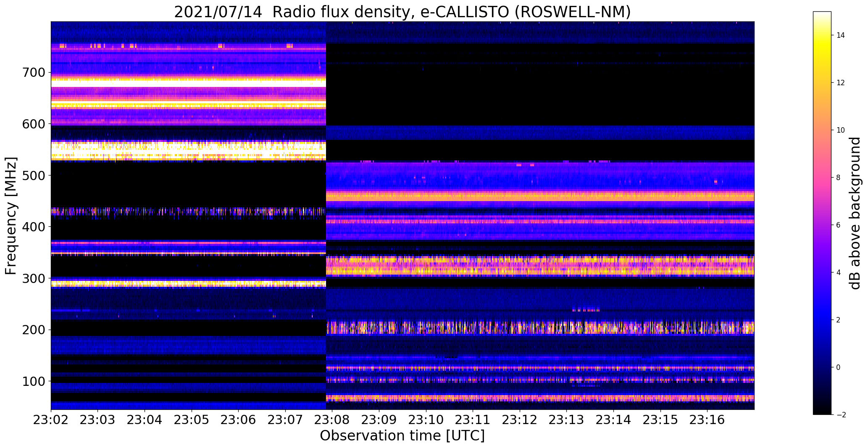Click the colorbar tick label 10
The width and height of the screenshot is (868, 448).
[x=841, y=130]
